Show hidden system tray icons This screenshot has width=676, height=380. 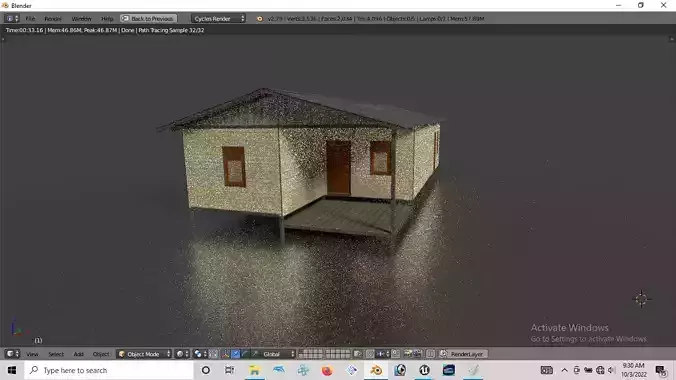(x=564, y=370)
